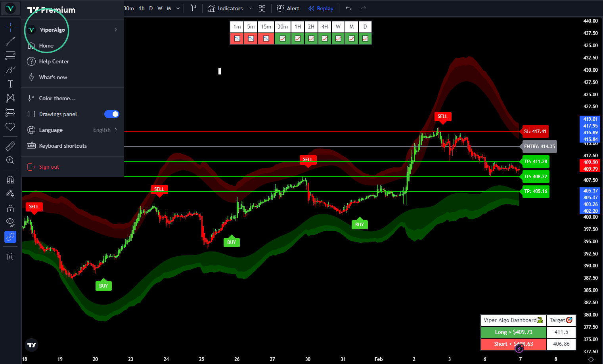Open the ruler measure tool
The width and height of the screenshot is (603, 364).
(10, 146)
